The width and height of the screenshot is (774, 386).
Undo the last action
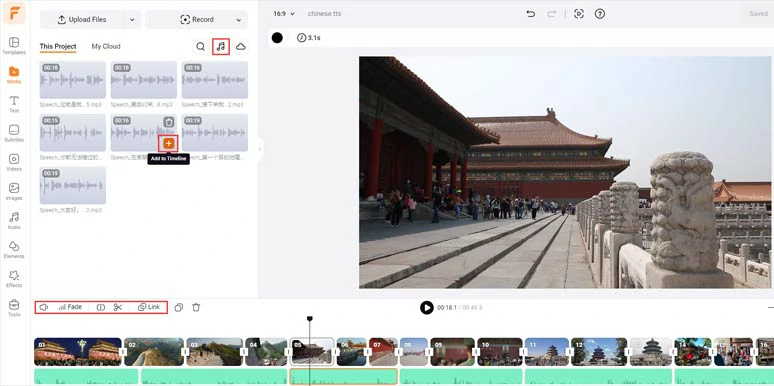click(x=531, y=14)
